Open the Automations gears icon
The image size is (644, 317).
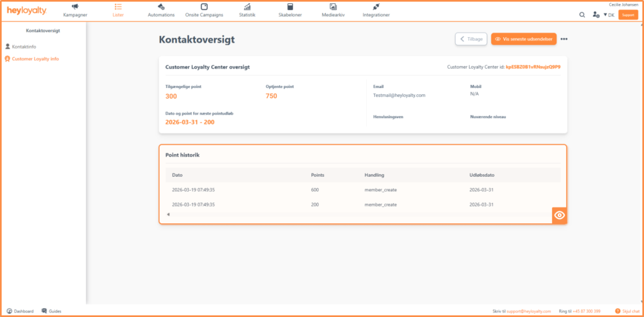click(161, 6)
